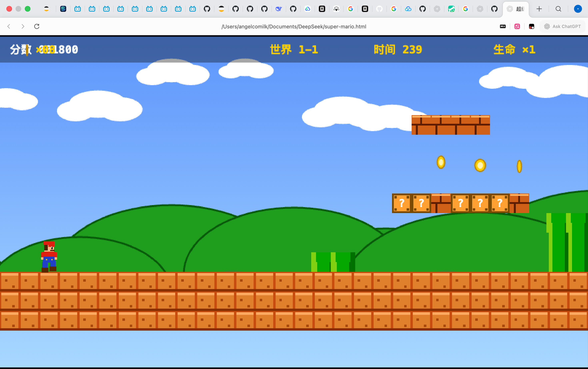Reload the super-mario.html page
The image size is (588, 369).
pos(37,26)
